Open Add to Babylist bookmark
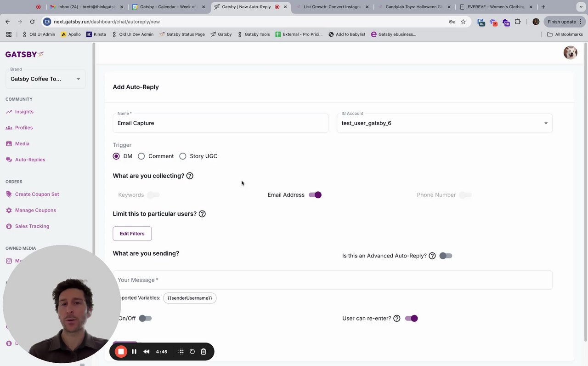Image resolution: width=588 pixels, height=366 pixels. (347, 34)
